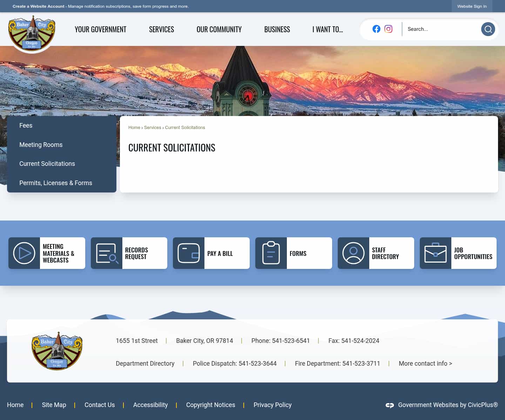
Task: Open the Your Government menu
Action: click(x=100, y=29)
